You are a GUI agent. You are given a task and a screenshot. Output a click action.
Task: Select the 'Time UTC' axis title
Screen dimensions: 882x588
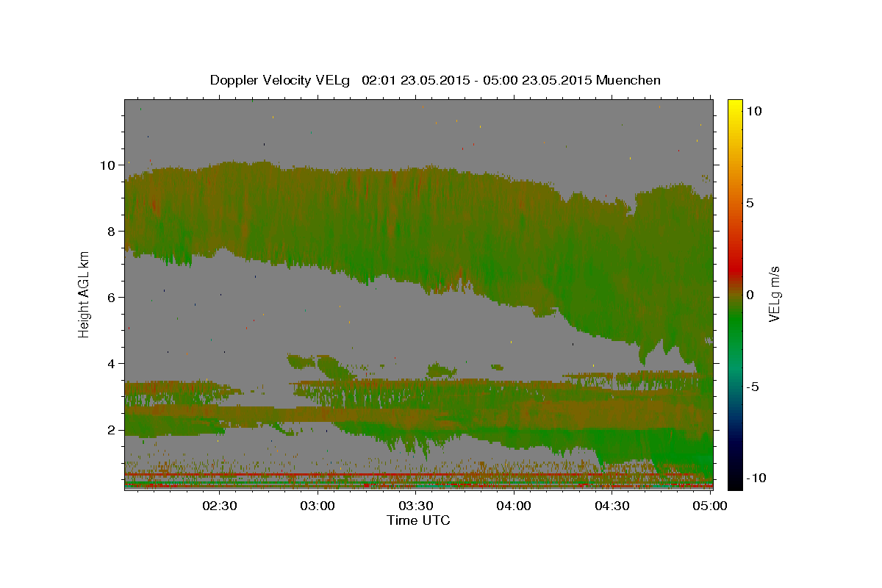(x=418, y=520)
